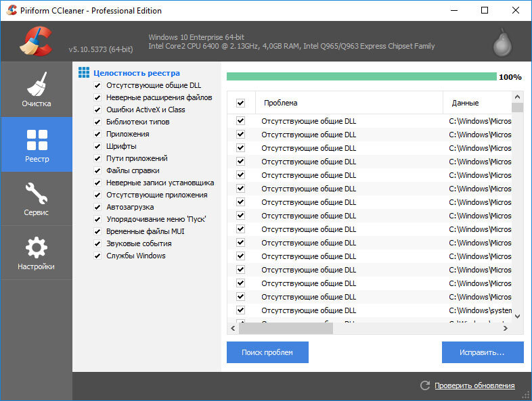The height and width of the screenshot is (401, 532).
Task: Toggle Временные файлы MUI checkbox
Action: coord(97,231)
